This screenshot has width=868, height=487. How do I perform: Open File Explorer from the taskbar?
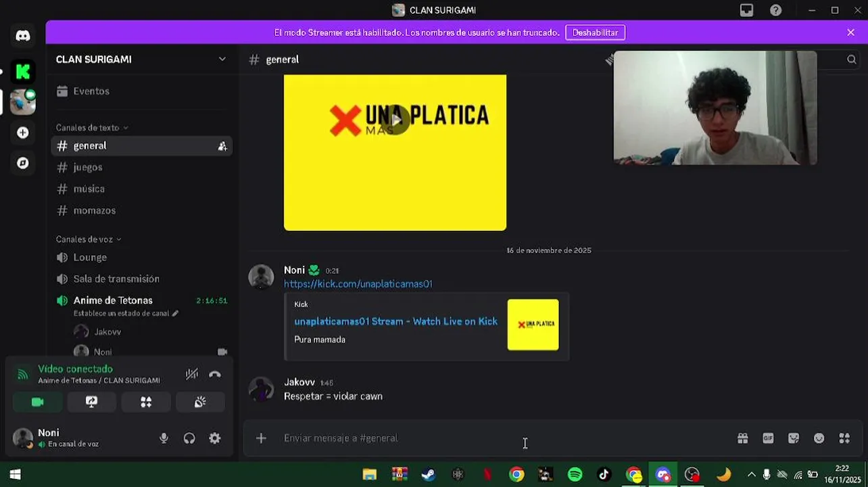point(370,475)
